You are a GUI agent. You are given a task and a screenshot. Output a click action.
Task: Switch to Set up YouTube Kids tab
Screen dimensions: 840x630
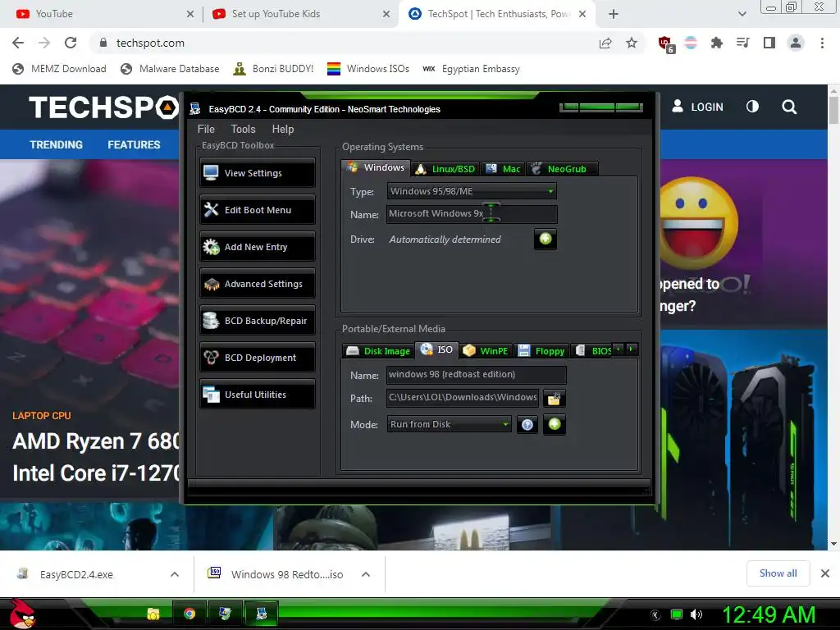tap(300, 14)
